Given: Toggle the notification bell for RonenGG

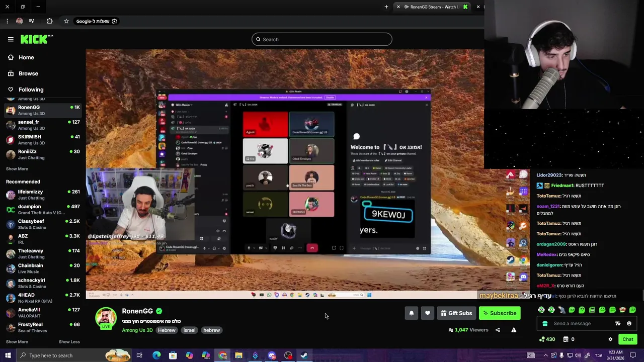Looking at the screenshot, I should point(411,313).
